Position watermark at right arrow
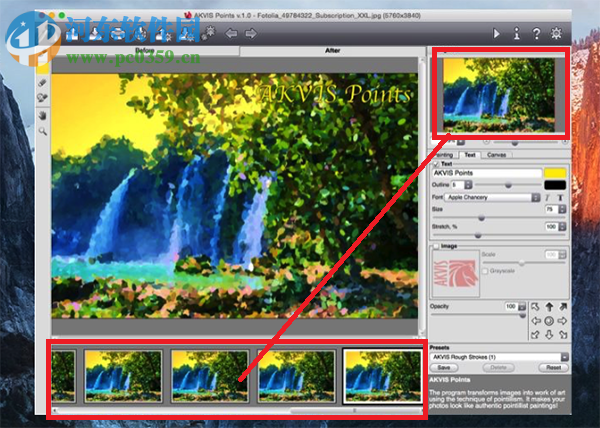600x428 pixels. point(562,321)
